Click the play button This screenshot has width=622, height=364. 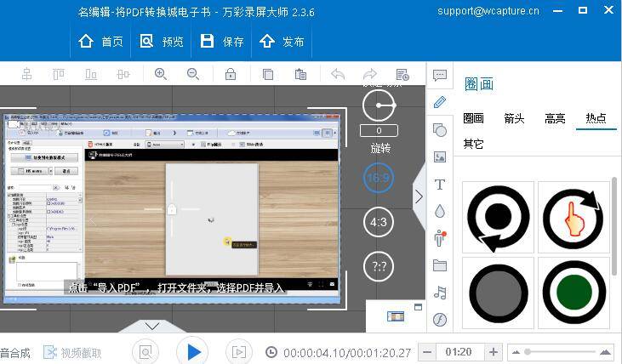click(x=192, y=352)
